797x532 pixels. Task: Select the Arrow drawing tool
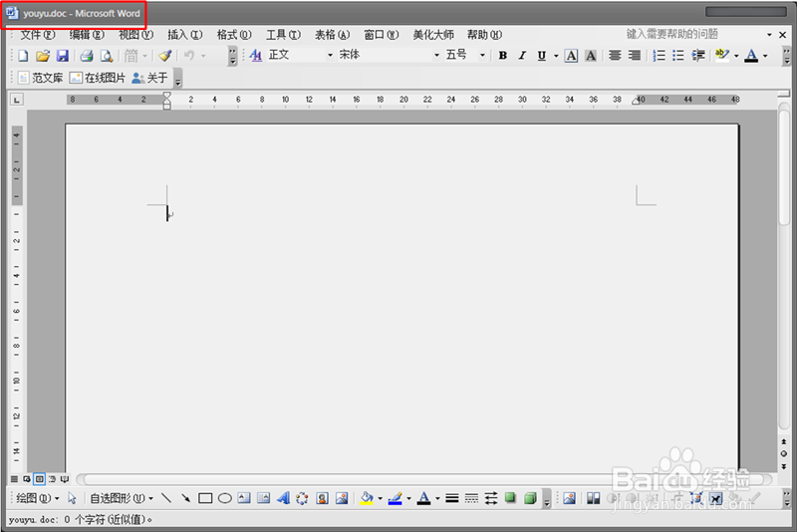(x=185, y=498)
